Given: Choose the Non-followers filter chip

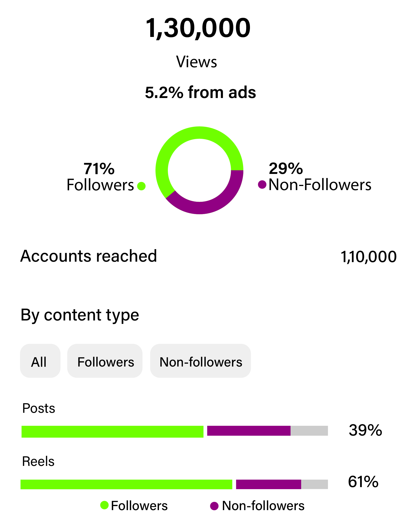Looking at the screenshot, I should coord(200,361).
